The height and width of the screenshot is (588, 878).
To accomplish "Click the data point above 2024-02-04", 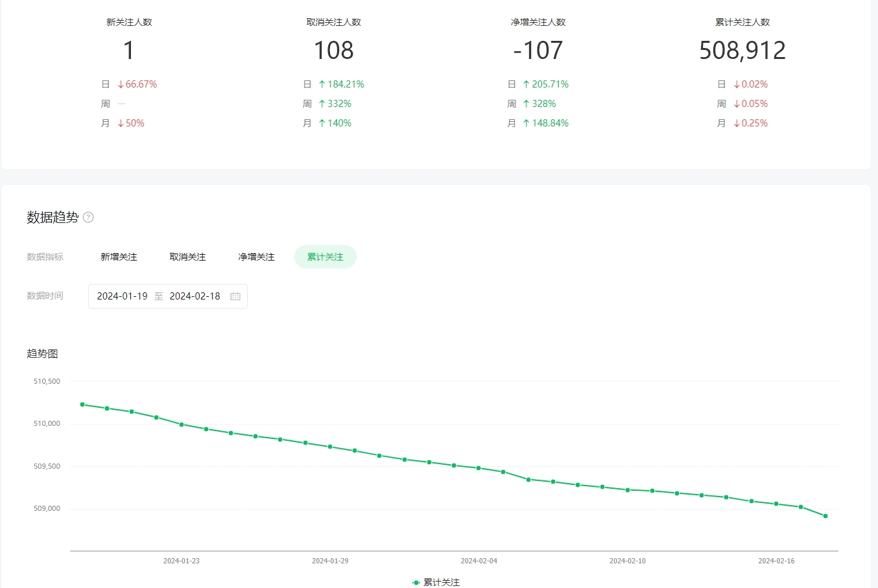I will (x=479, y=468).
